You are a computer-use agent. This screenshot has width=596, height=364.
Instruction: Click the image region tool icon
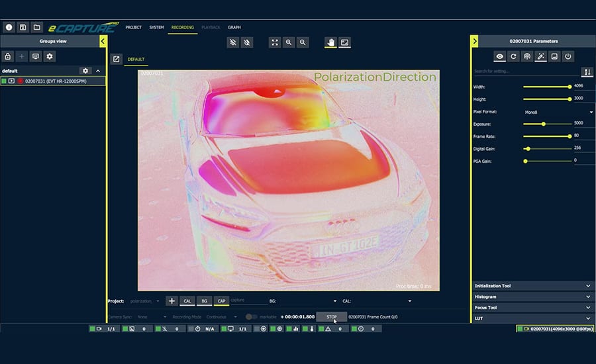pos(345,42)
